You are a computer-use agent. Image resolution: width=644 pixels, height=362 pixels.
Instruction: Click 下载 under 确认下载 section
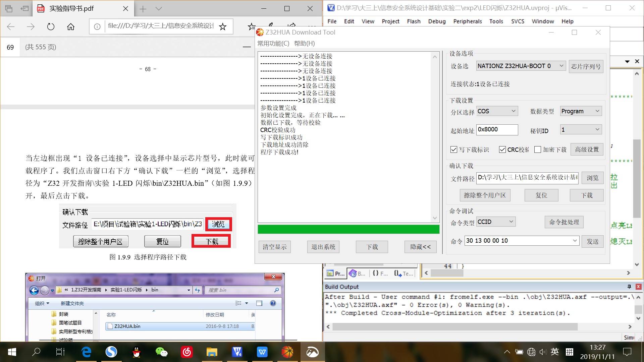(x=587, y=195)
